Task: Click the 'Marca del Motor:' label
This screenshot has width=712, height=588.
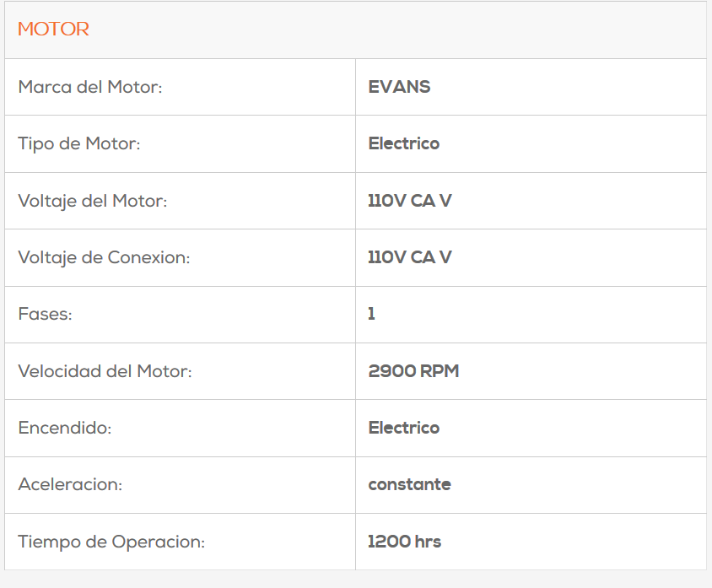Action: (89, 87)
